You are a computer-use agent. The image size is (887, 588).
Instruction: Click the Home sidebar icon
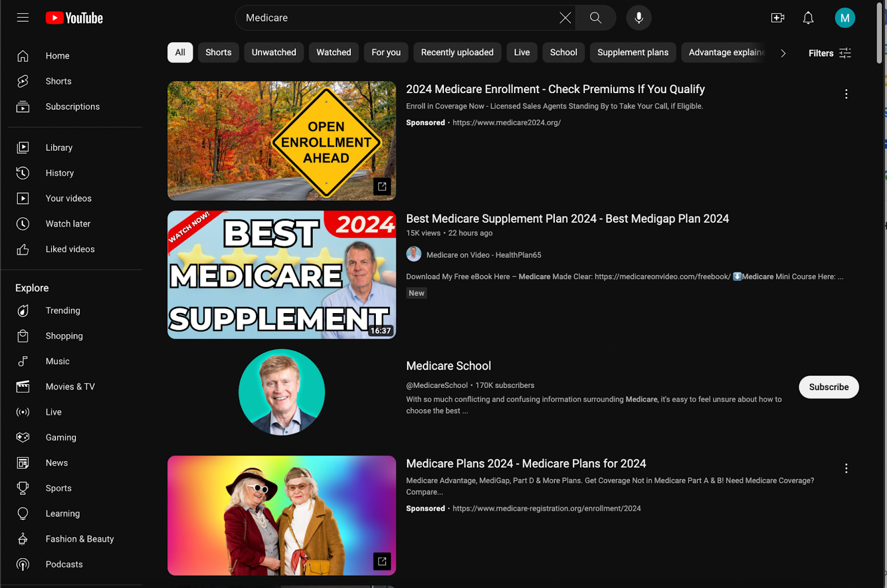23,56
